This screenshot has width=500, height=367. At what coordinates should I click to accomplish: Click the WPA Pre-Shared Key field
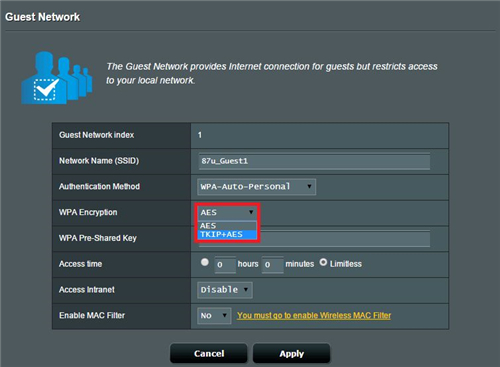[314, 239]
